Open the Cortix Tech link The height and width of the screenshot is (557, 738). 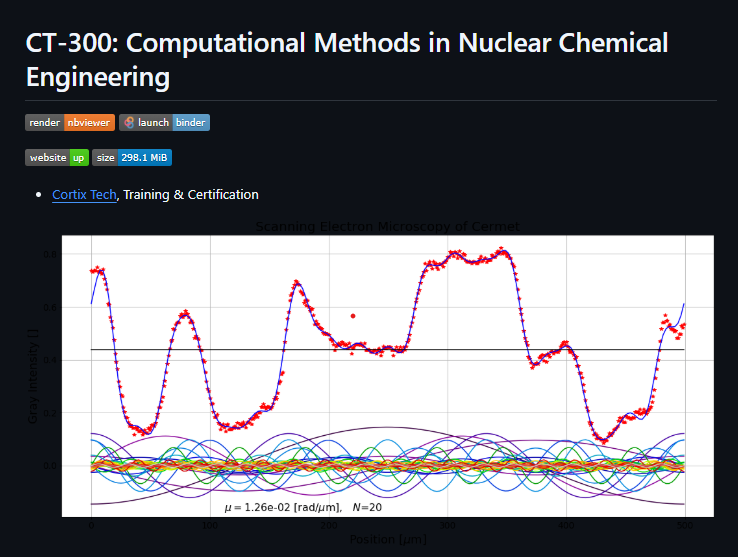pos(84,195)
